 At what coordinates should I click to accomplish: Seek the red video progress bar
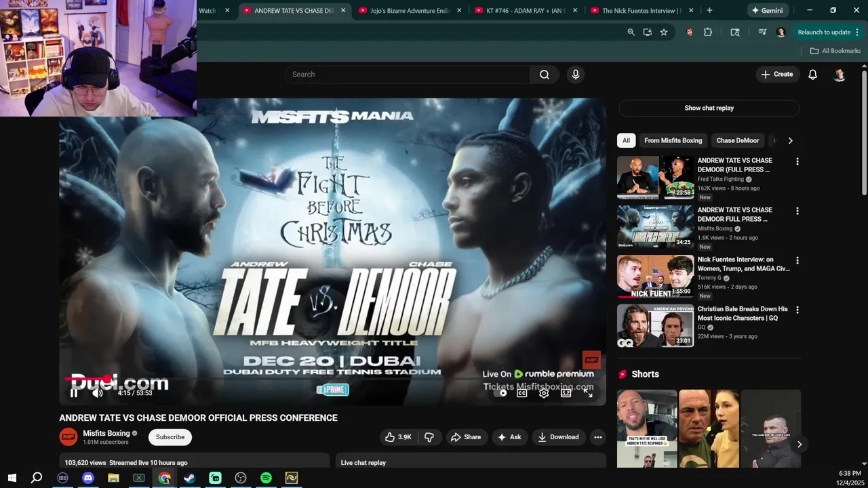(x=333, y=380)
